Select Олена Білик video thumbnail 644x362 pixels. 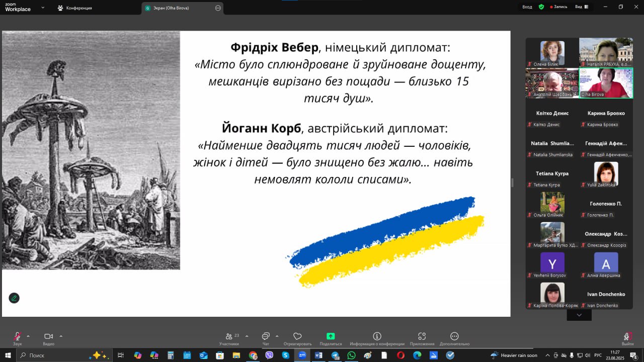point(552,53)
